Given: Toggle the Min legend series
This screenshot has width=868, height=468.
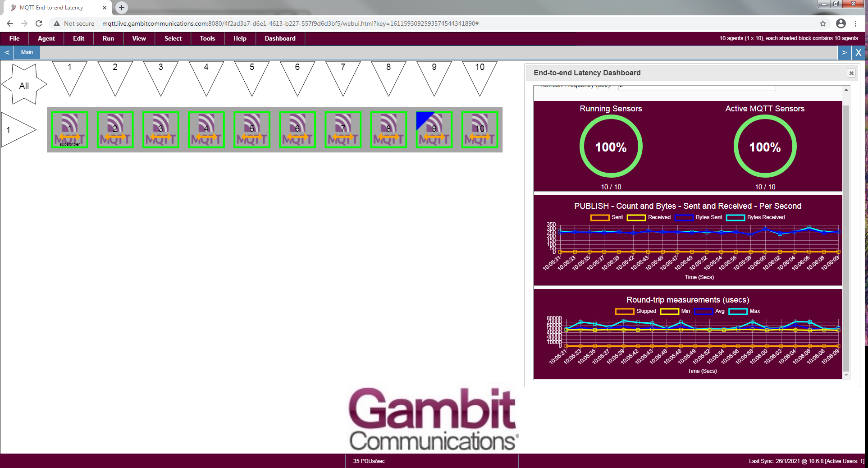Looking at the screenshot, I should 675,311.
